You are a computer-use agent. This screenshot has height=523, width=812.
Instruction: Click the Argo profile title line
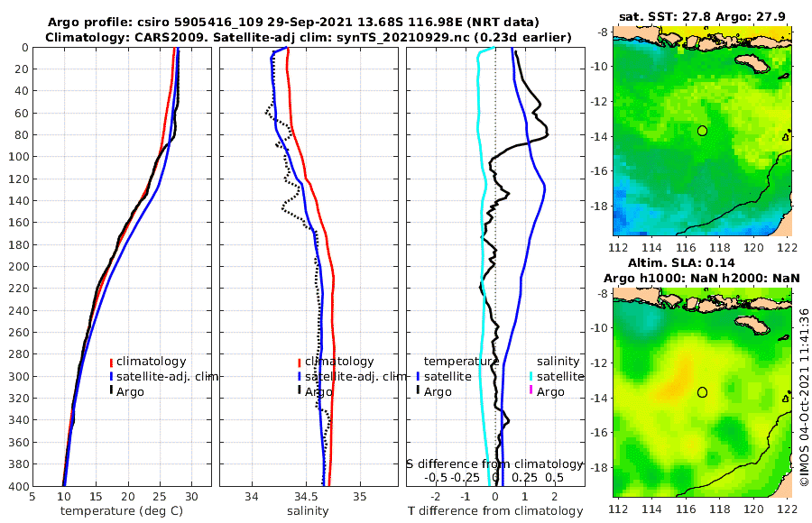(293, 23)
